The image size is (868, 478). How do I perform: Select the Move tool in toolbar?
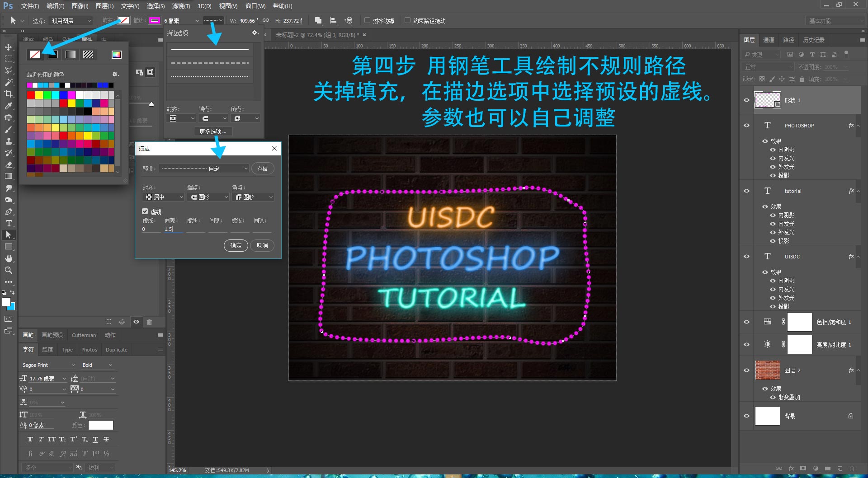coord(9,47)
